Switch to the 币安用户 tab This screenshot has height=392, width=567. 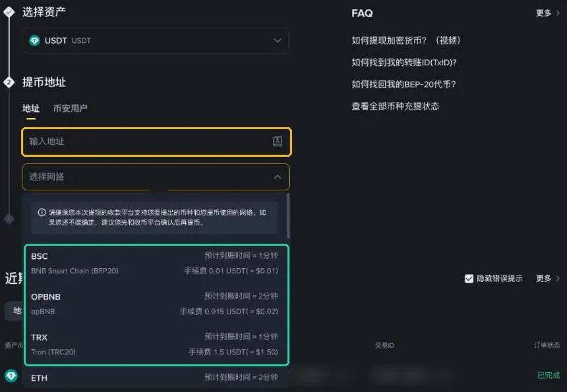coord(70,108)
